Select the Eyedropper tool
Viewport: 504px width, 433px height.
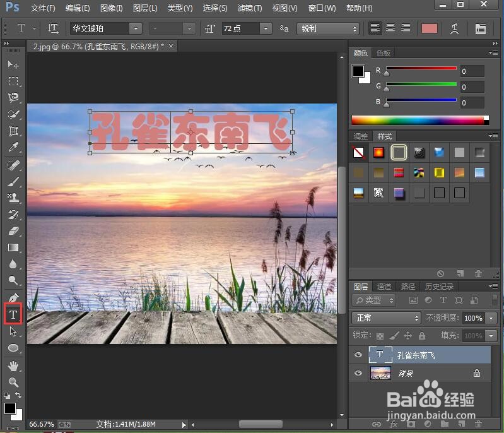click(x=13, y=147)
